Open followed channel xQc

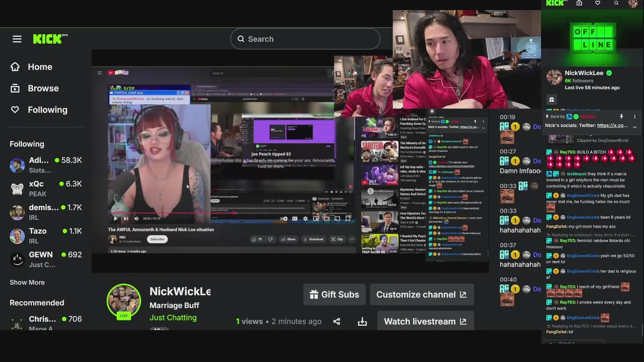pyautogui.click(x=46, y=189)
